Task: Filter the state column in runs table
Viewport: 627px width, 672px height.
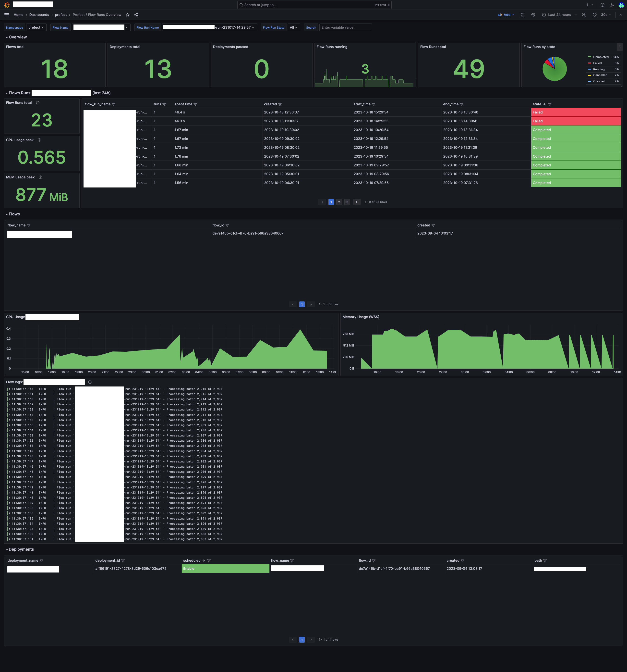Action: click(550, 104)
